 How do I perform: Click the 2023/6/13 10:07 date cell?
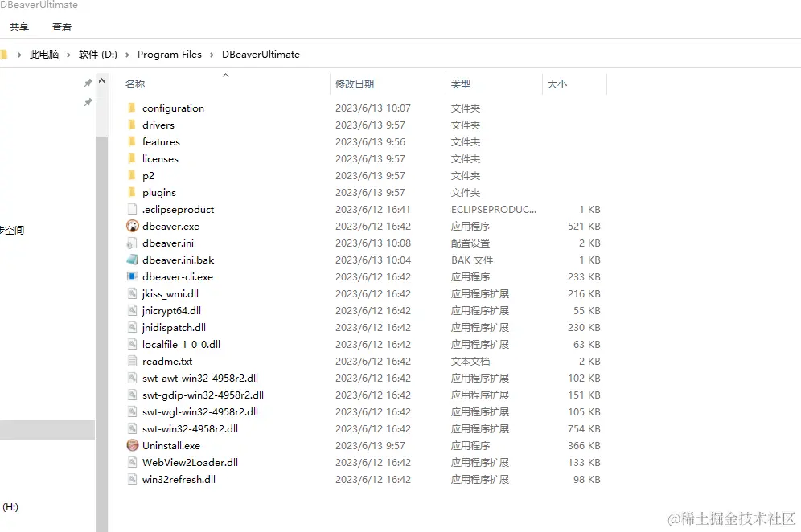tap(373, 108)
